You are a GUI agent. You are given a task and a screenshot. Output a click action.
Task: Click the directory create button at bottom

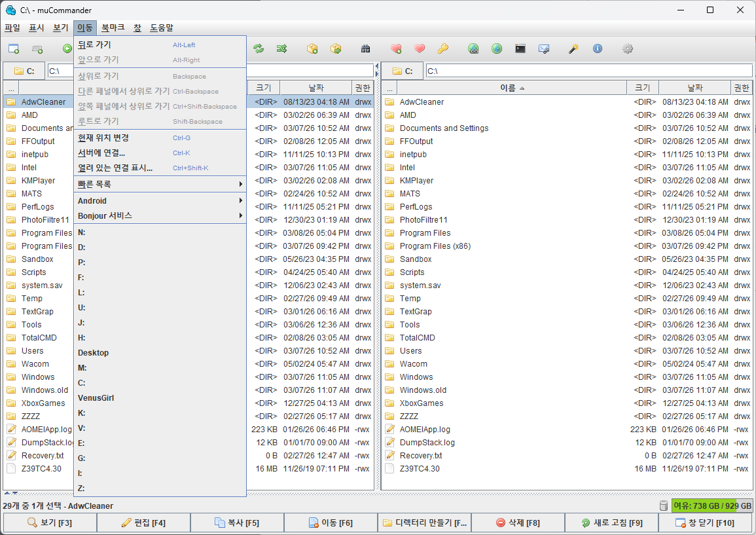coord(424,523)
